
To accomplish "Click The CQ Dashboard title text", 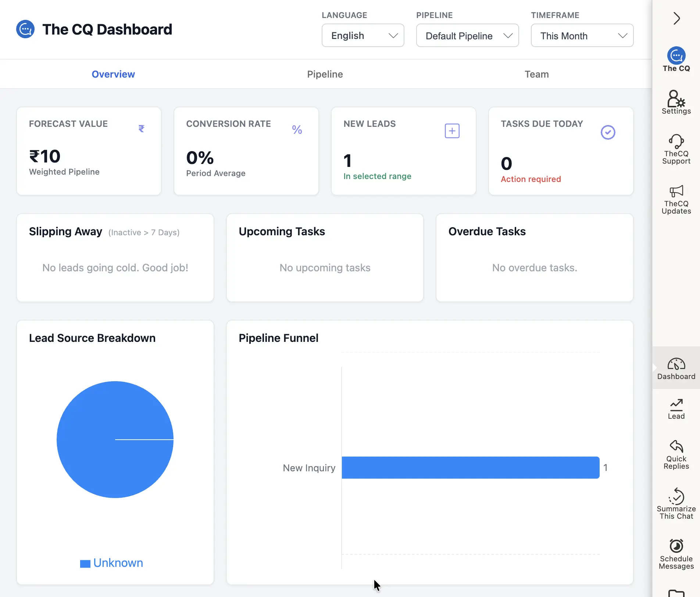I will [x=107, y=29].
